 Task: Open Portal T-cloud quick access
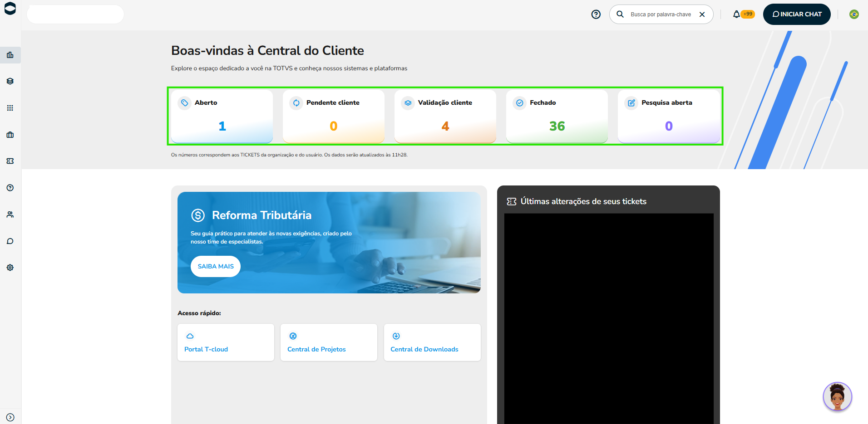point(226,342)
